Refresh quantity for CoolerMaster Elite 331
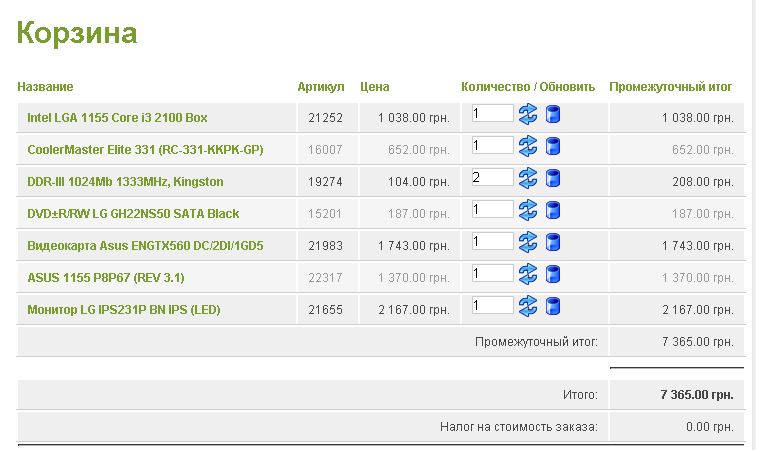The height and width of the screenshot is (450, 758). point(527,146)
